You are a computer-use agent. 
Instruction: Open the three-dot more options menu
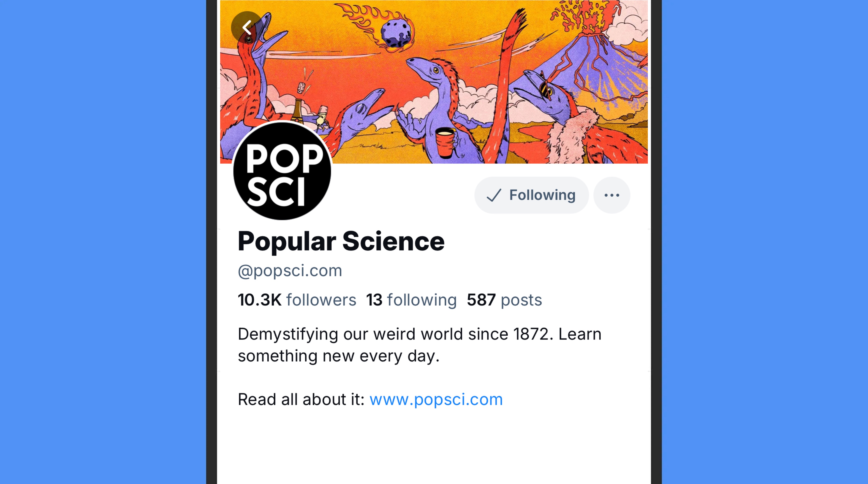coord(612,195)
